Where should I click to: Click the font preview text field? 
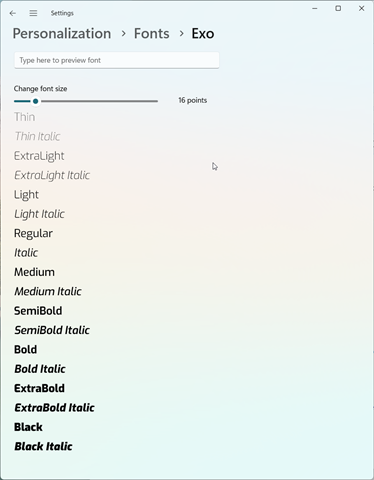117,60
